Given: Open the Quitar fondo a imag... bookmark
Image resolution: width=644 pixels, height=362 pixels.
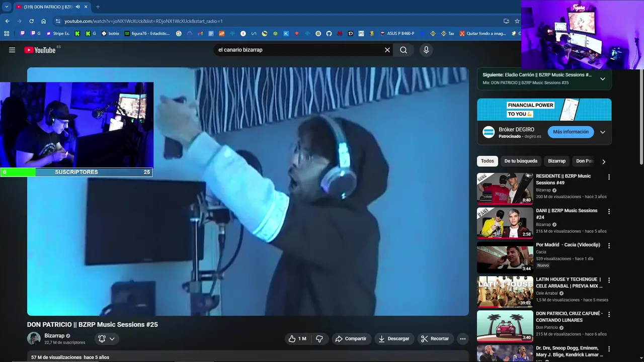Looking at the screenshot, I should (x=482, y=34).
